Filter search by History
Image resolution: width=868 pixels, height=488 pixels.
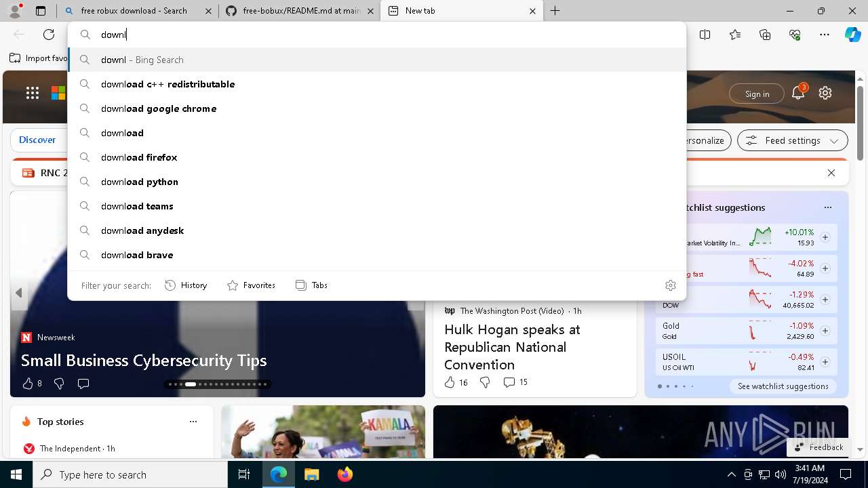pyautogui.click(x=186, y=285)
